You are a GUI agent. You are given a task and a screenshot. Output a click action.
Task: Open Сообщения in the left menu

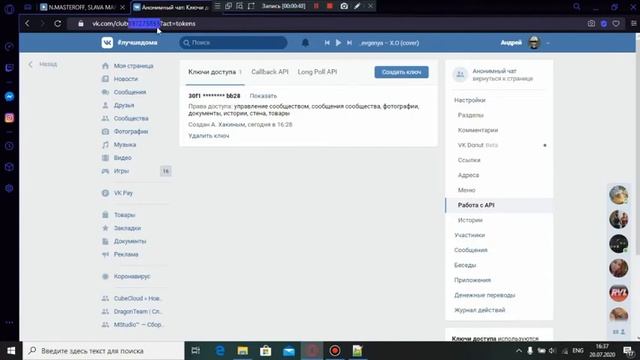coord(130,92)
